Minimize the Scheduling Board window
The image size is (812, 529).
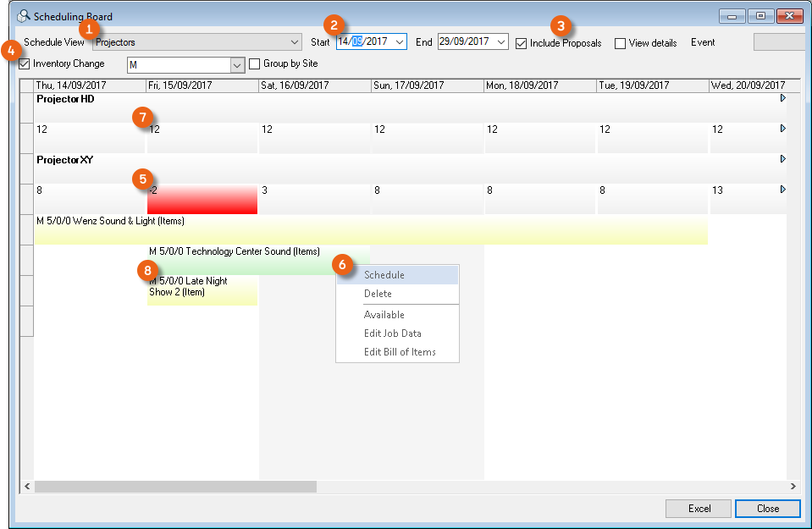pyautogui.click(x=733, y=16)
